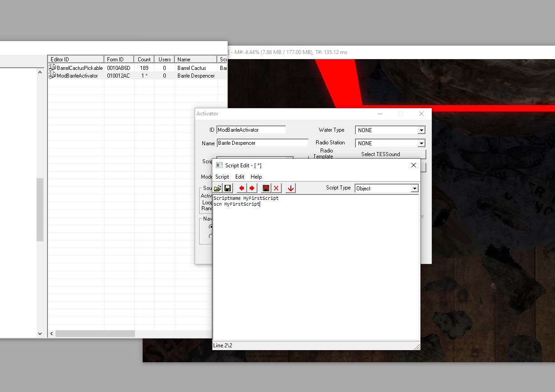Viewport: 555px width, 392px height.
Task: Open a script with the folder icon
Action: tap(217, 188)
